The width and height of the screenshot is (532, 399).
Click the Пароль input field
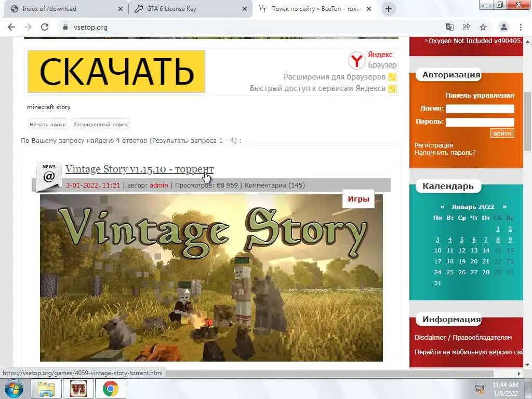tap(480, 122)
